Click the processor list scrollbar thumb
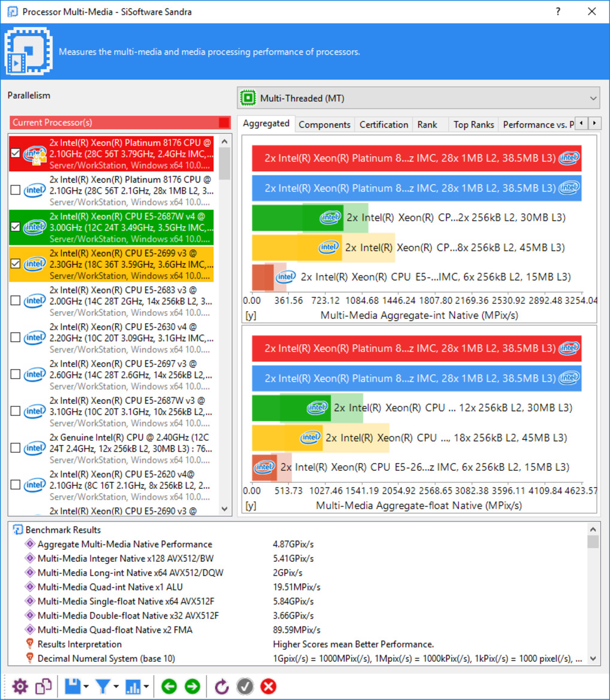The width and height of the screenshot is (610, 700). pos(224,163)
